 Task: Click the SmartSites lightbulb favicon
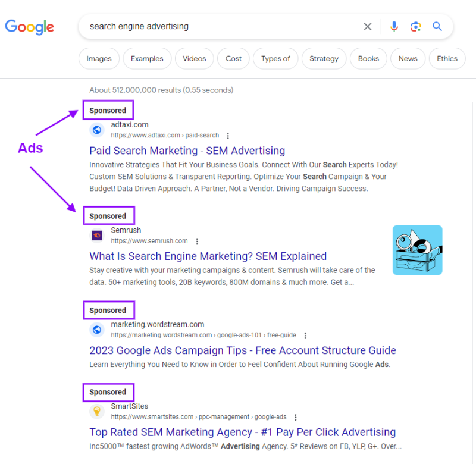[96, 411]
